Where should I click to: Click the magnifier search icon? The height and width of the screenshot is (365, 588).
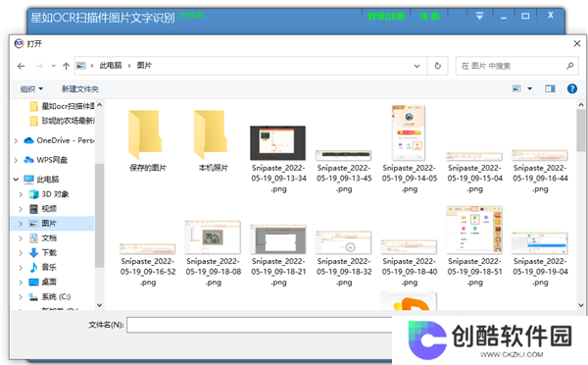click(570, 66)
